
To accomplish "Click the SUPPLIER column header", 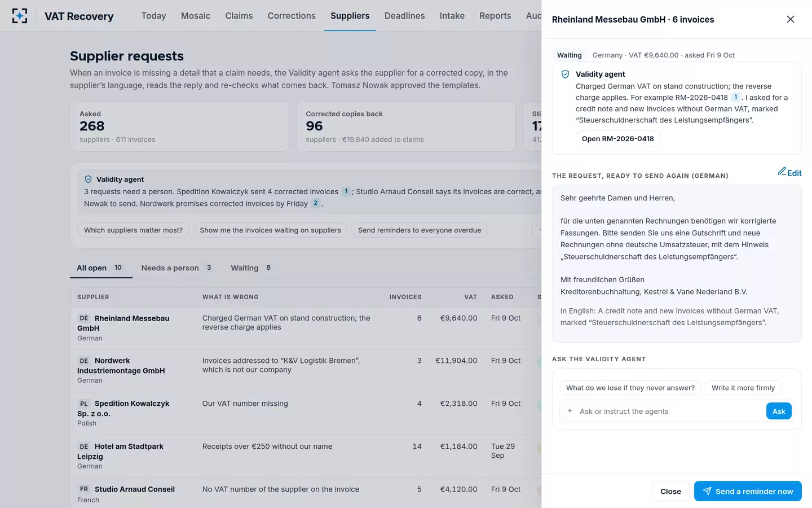I will click(x=93, y=297).
